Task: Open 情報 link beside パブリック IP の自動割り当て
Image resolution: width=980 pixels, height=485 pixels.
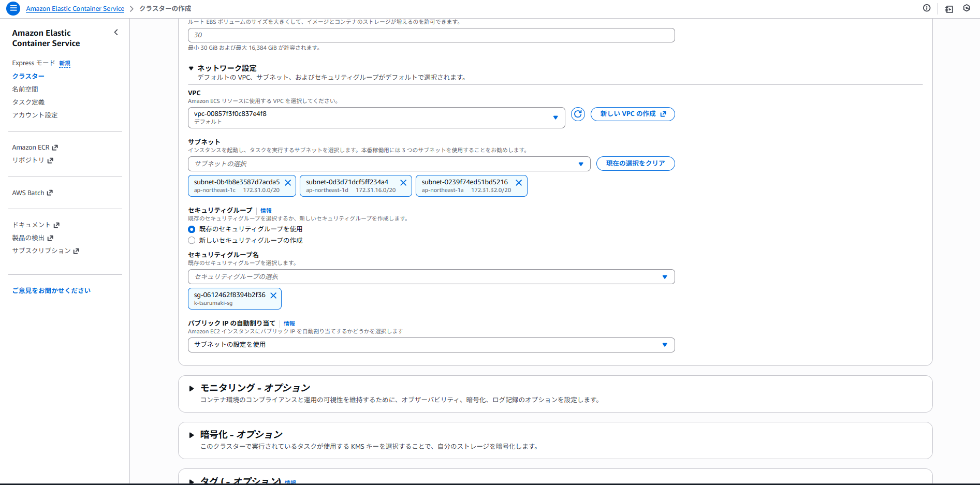Action: point(289,324)
